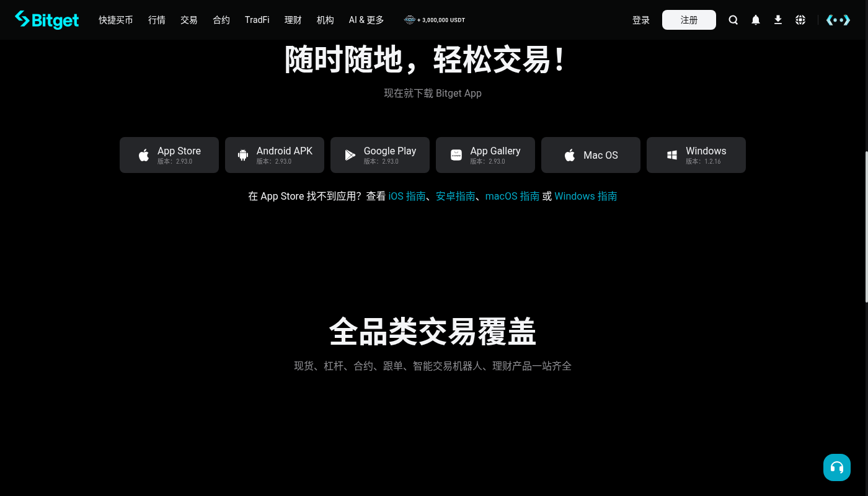Open the search magnifier icon
This screenshot has width=868, height=496.
tap(733, 20)
